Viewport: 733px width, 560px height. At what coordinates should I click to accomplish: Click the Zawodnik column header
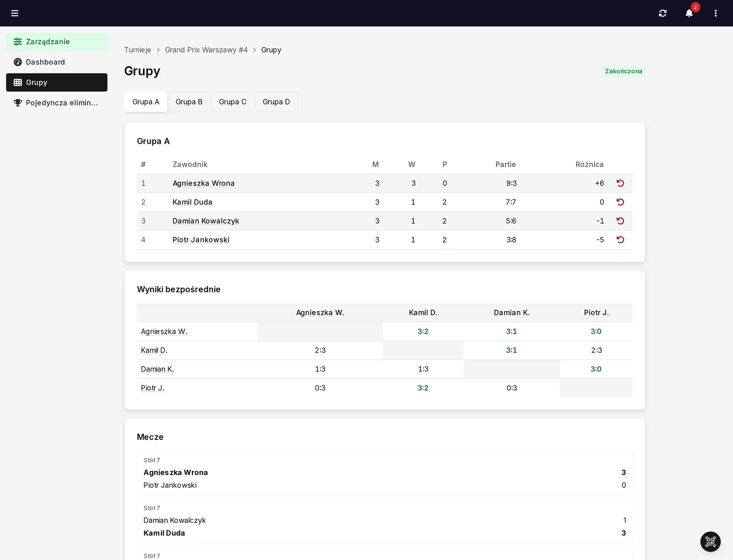[x=190, y=165]
